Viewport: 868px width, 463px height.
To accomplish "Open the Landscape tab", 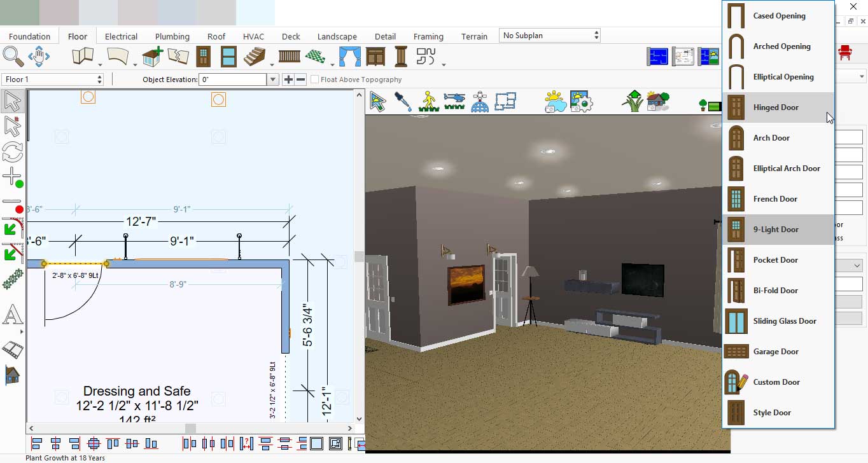I will pos(337,36).
